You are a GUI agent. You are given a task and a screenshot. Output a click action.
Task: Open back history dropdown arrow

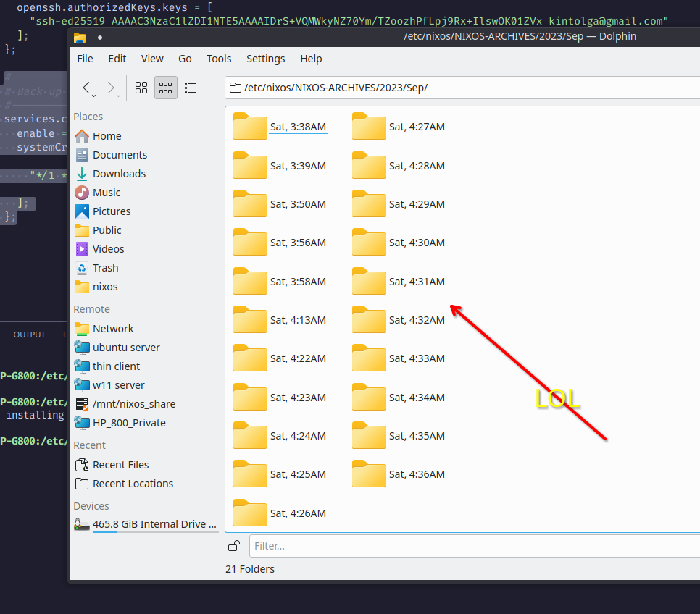click(x=93, y=95)
